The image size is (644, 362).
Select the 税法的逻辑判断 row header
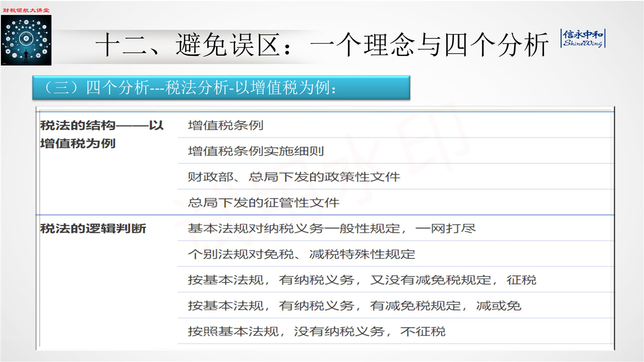coord(93,228)
